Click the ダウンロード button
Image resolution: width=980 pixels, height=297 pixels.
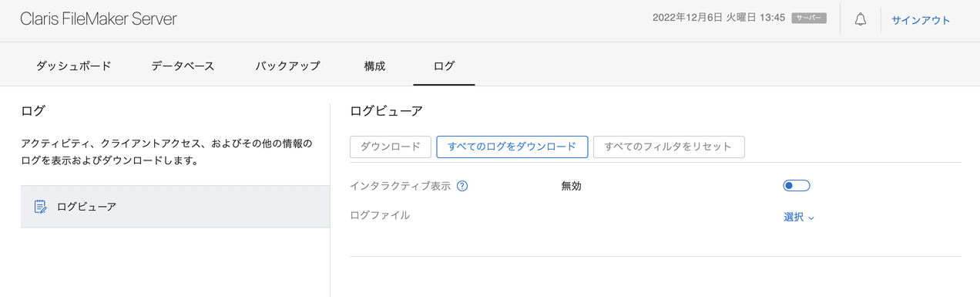pos(391,147)
